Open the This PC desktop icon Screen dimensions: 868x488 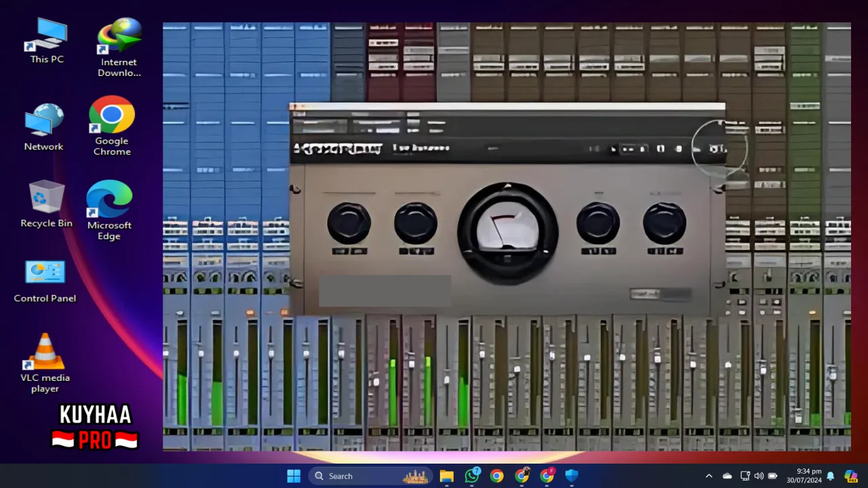coord(47,41)
